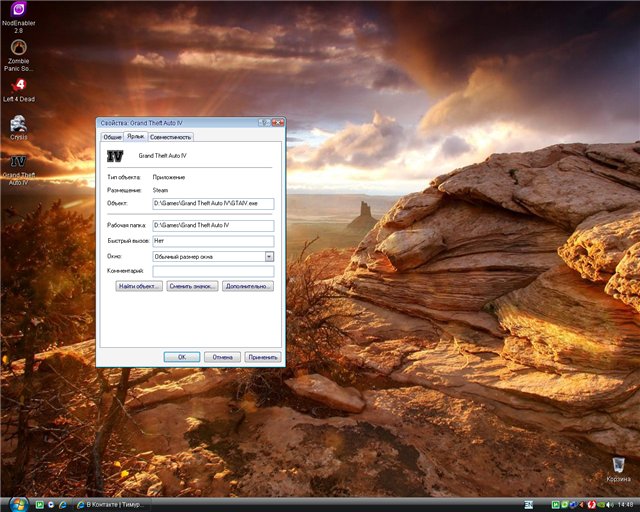Image resolution: width=640 pixels, height=512 pixels.
Task: Open the В Контакте taskbar window button
Action: click(111, 505)
